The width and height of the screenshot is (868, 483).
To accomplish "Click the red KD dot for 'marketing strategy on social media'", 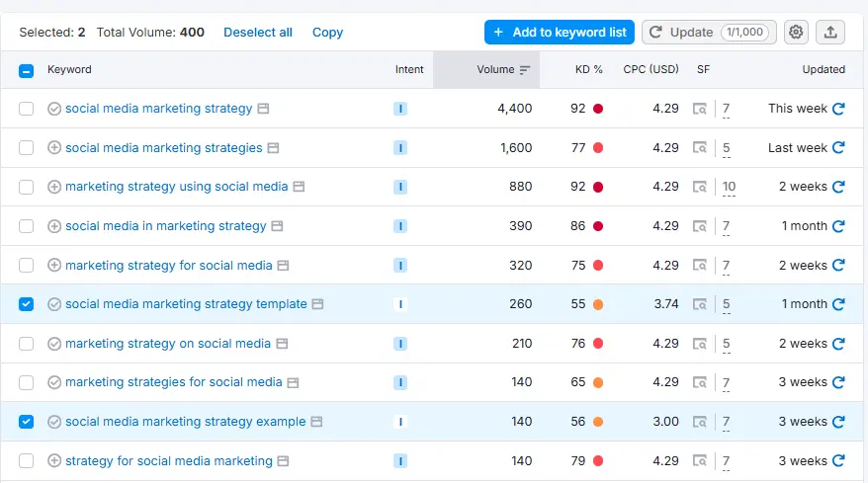I will coord(598,344).
